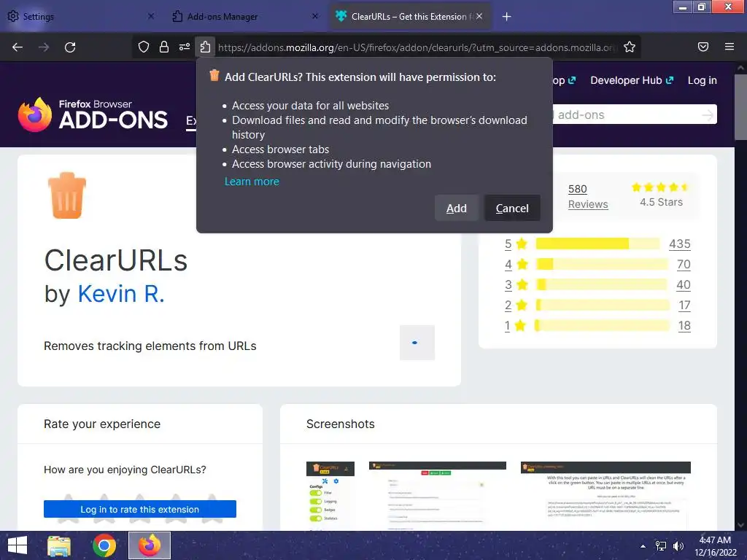Image resolution: width=747 pixels, height=560 pixels.
Task: Go back with the browser back arrow
Action: (18, 47)
